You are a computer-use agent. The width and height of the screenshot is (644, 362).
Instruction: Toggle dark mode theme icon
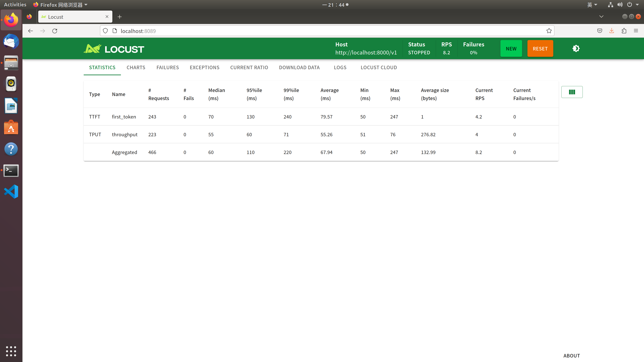click(576, 48)
